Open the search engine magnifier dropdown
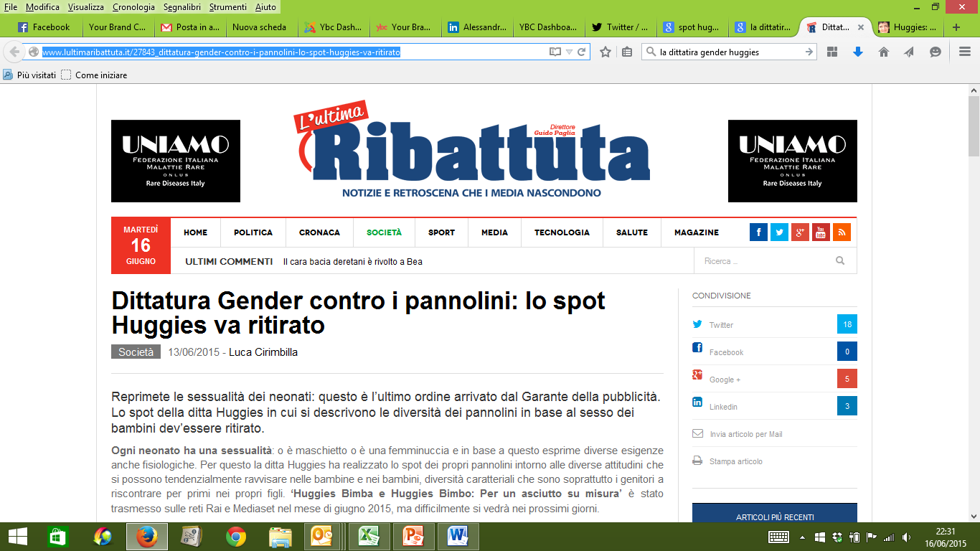The width and height of the screenshot is (980, 551). point(651,52)
